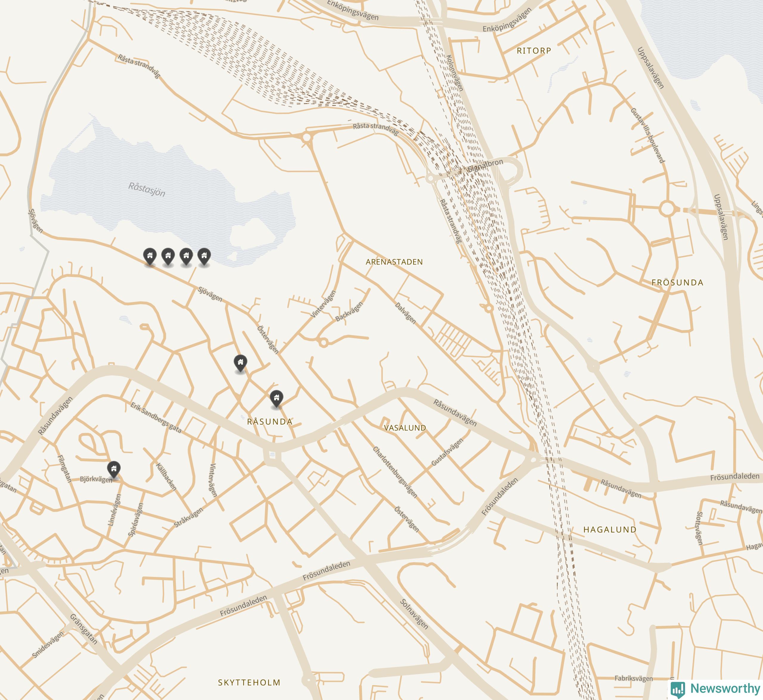Select the HAGALUND district label
Viewport: 763px width, 700px height.
coord(610,529)
